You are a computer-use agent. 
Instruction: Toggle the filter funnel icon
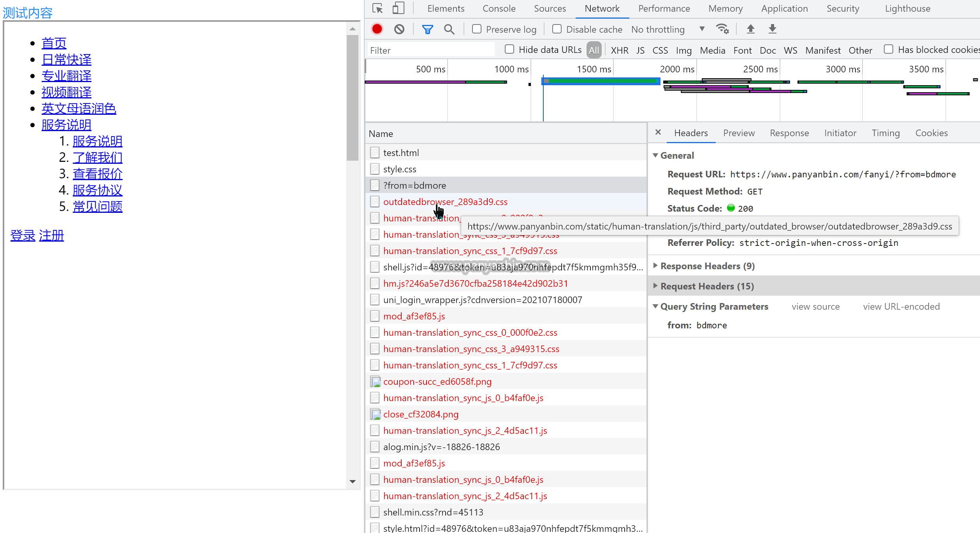click(427, 29)
